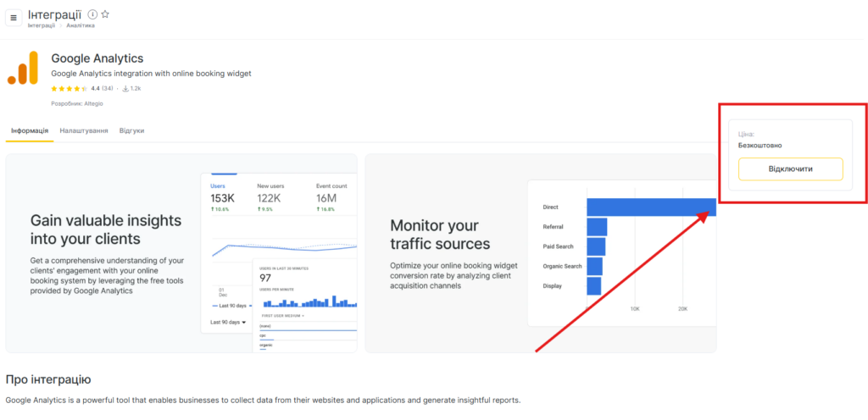The width and height of the screenshot is (868, 420).
Task: Mark page as favorite with star icon
Action: pos(105,14)
